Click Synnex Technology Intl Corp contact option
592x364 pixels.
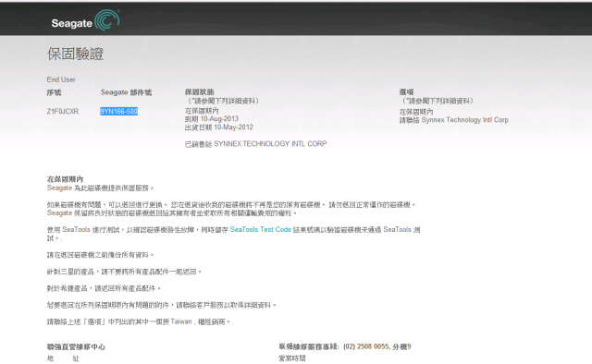(464, 120)
